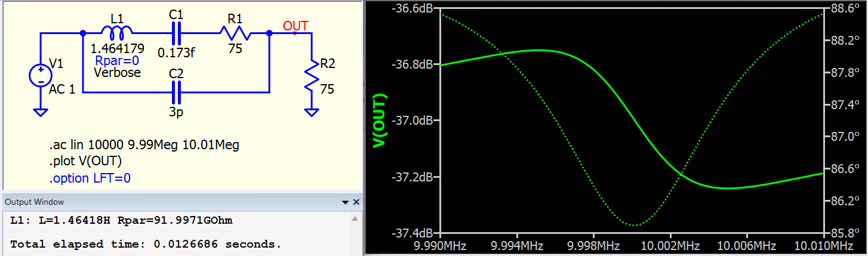Click the -37.4dB magnitude axis label
868x256 pixels.
point(411,233)
